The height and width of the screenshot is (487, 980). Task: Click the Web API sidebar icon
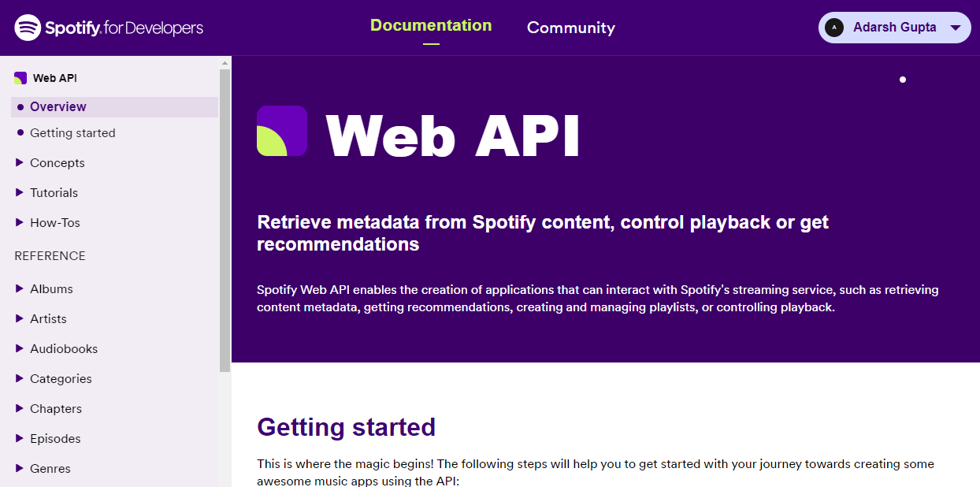click(x=20, y=78)
